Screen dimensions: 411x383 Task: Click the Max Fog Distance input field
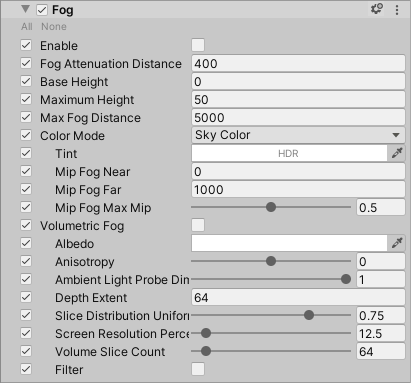tap(298, 117)
